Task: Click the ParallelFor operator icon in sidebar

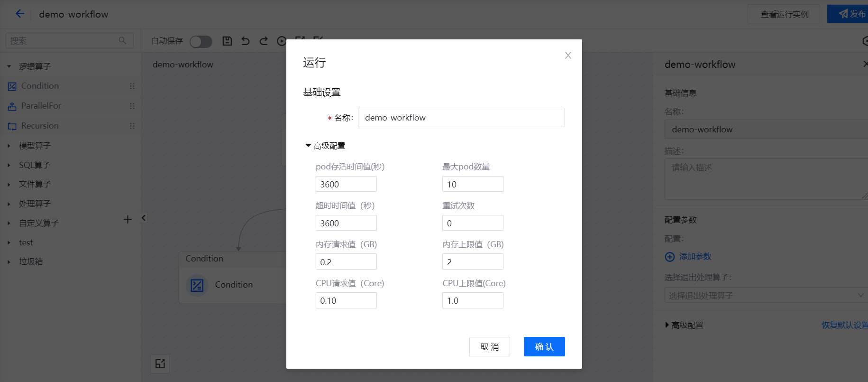Action: coord(12,106)
